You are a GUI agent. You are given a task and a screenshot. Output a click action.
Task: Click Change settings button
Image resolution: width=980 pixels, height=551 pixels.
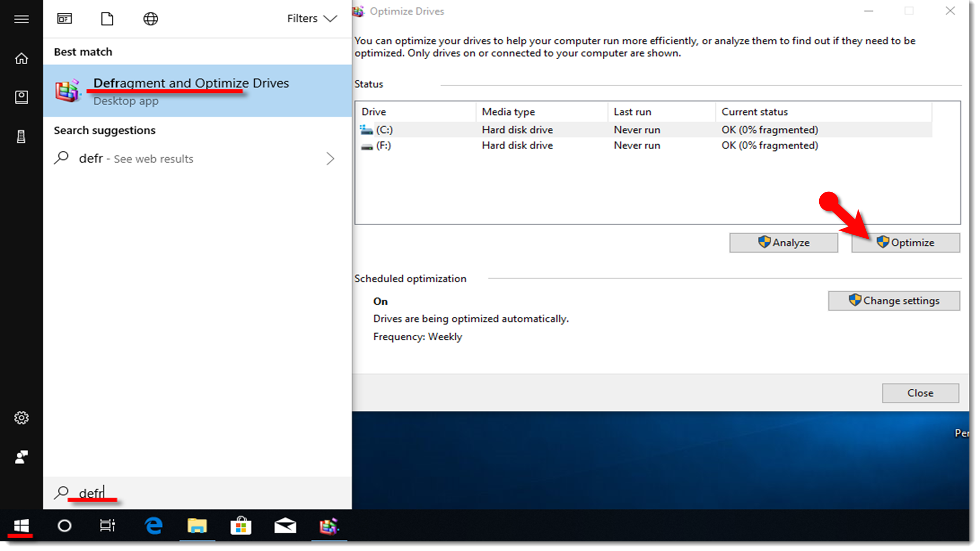[894, 300]
